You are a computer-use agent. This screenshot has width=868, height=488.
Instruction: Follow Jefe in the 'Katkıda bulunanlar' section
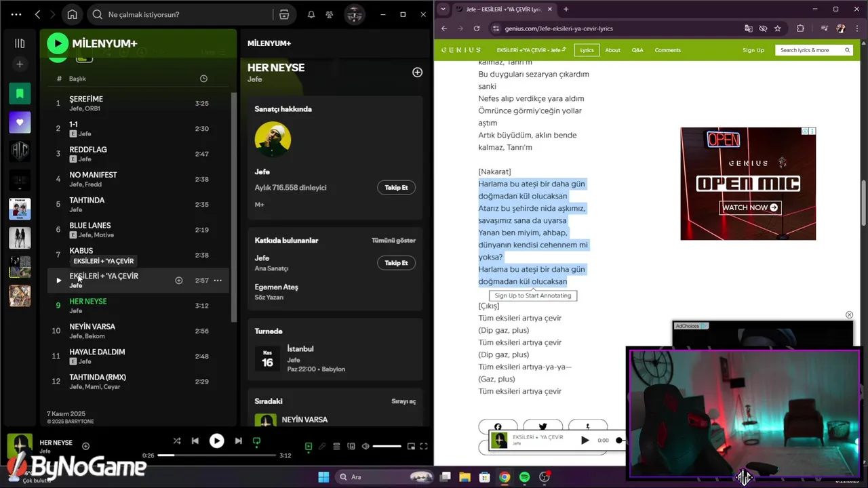tap(396, 263)
